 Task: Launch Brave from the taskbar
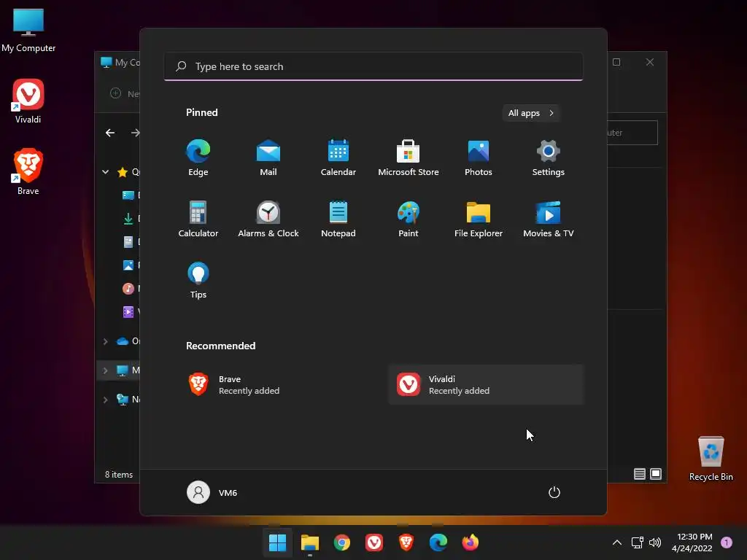pyautogui.click(x=406, y=542)
